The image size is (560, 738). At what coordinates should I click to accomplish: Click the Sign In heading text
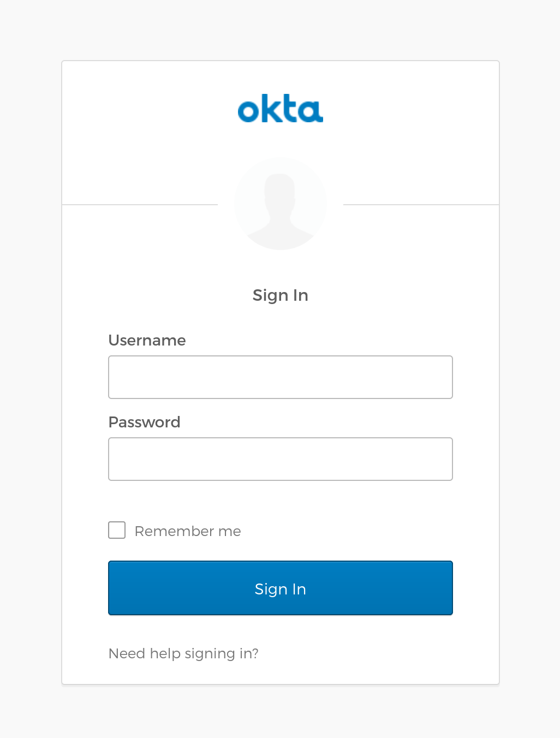pyautogui.click(x=280, y=295)
